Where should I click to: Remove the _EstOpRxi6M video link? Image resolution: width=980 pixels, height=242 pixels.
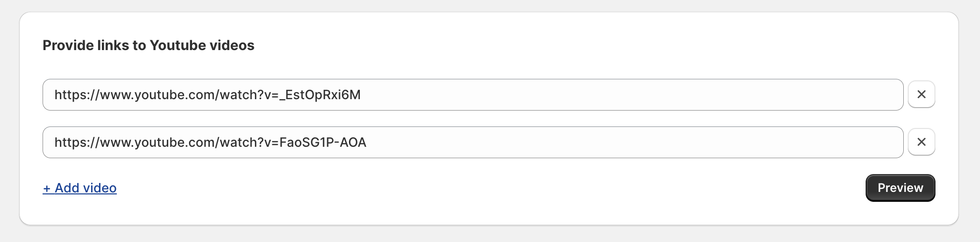921,94
